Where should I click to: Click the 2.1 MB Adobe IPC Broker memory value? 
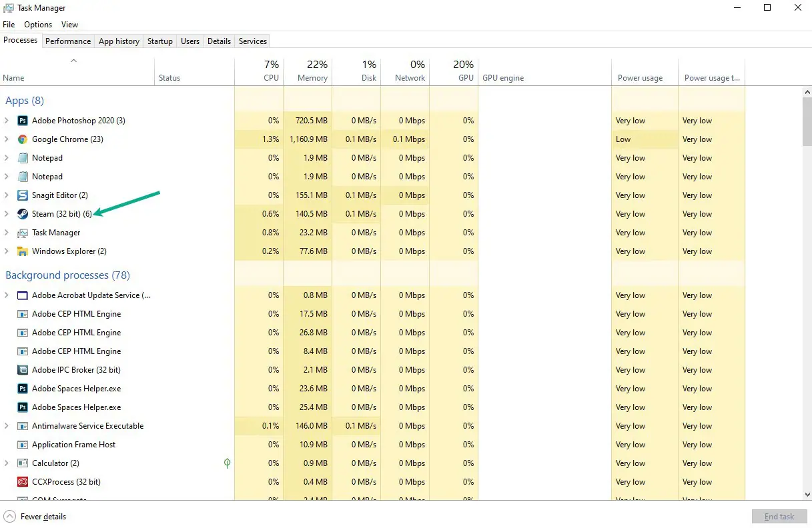pyautogui.click(x=316, y=370)
